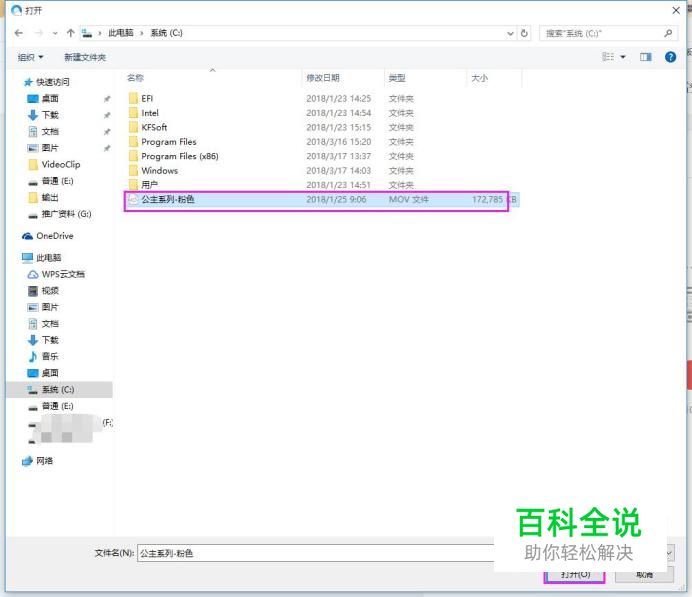
Task: Open OneDrive in sidebar
Action: pyautogui.click(x=55, y=236)
